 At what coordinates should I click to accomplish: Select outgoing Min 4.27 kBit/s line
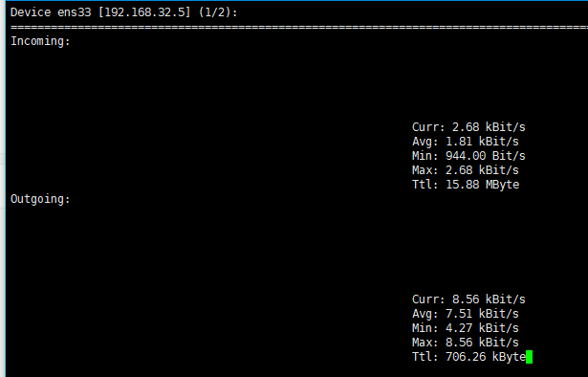point(466,328)
